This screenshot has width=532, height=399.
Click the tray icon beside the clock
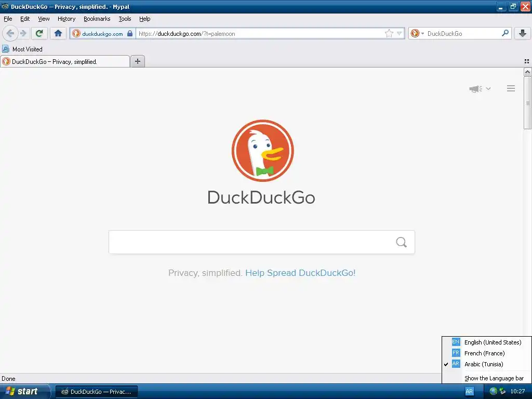[x=502, y=391]
